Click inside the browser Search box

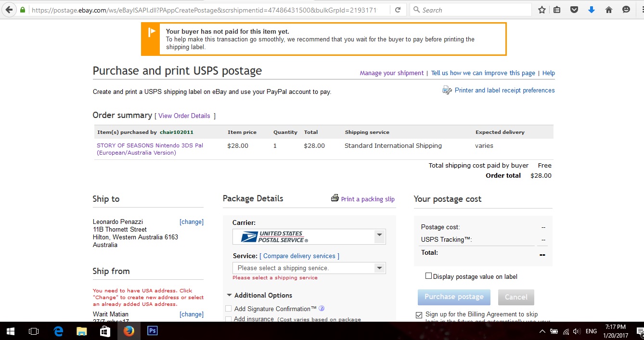(471, 10)
